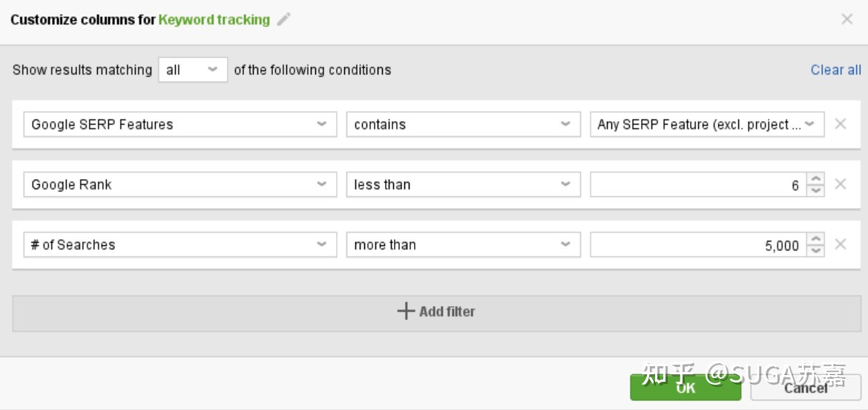This screenshot has width=868, height=410.
Task: Remove the Google SERP Features filter row
Action: click(841, 123)
